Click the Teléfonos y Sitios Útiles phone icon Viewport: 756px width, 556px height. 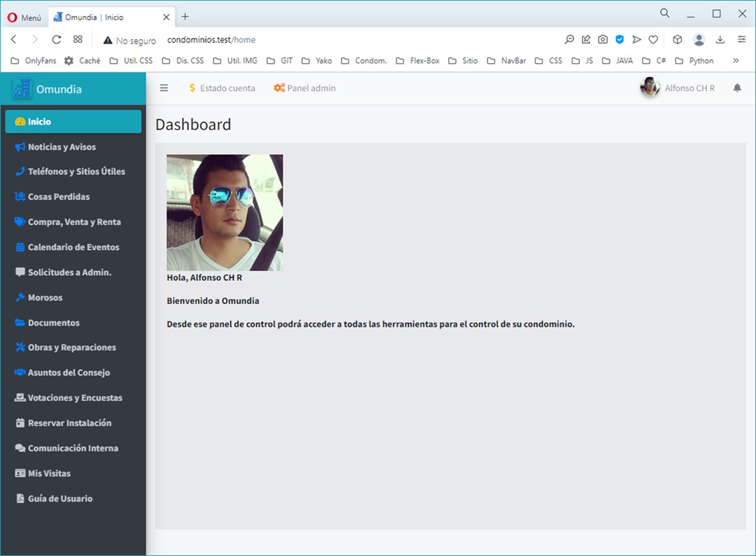tap(20, 171)
